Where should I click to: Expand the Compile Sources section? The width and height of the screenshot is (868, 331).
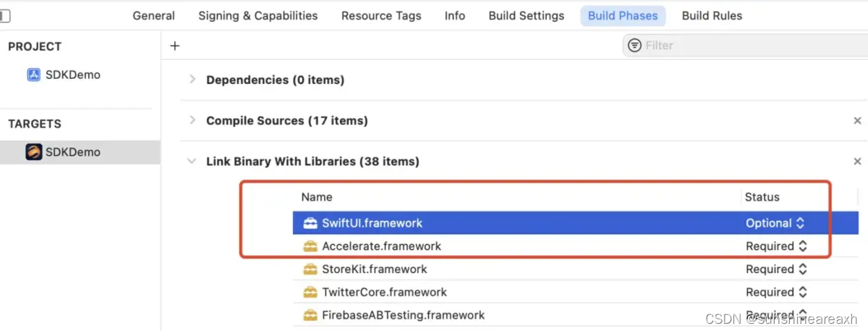pos(192,120)
